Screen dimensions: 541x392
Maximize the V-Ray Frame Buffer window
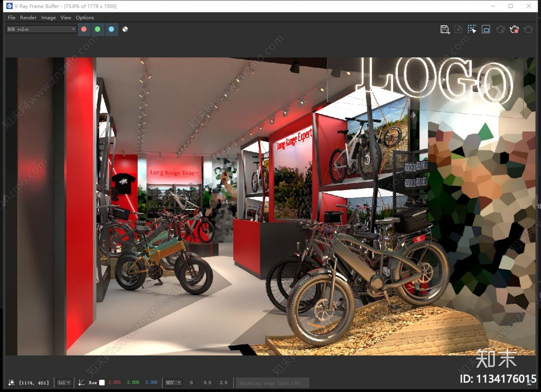(511, 6)
